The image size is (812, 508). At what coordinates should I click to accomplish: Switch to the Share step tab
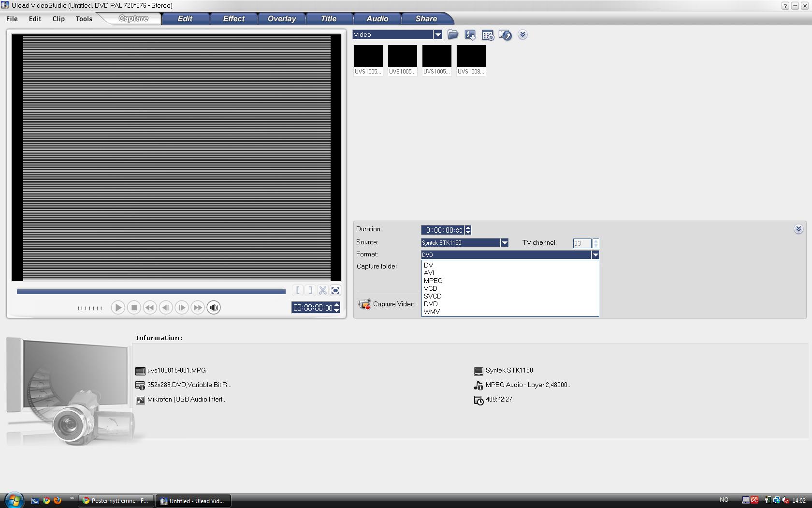point(426,18)
